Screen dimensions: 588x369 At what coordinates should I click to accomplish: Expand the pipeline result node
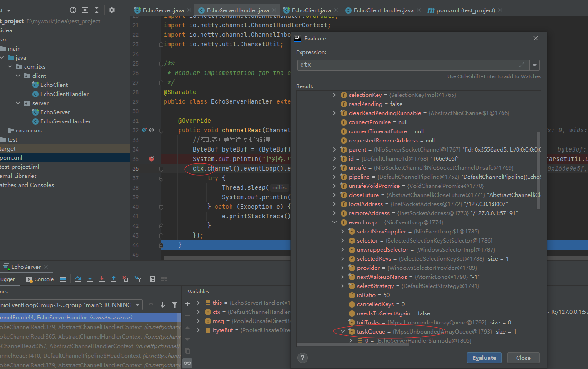pyautogui.click(x=335, y=177)
